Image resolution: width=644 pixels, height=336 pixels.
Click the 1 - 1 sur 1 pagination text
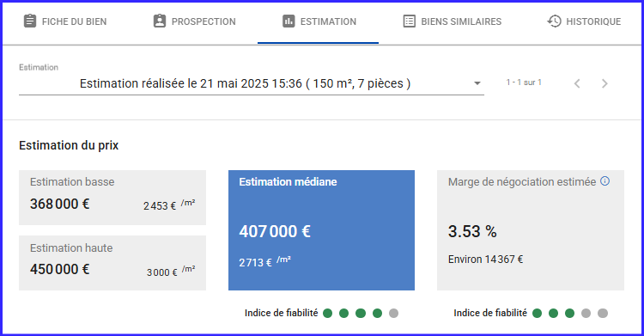coord(524,82)
